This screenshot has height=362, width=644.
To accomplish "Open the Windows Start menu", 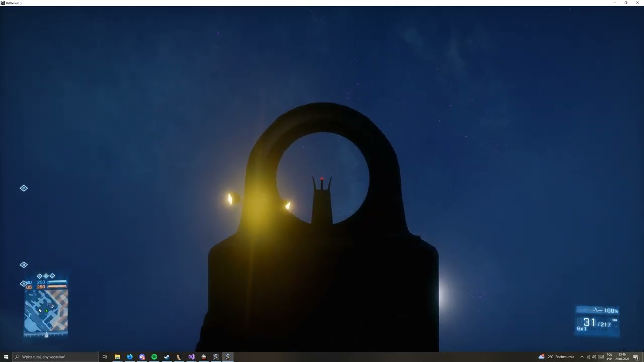I will (6, 357).
